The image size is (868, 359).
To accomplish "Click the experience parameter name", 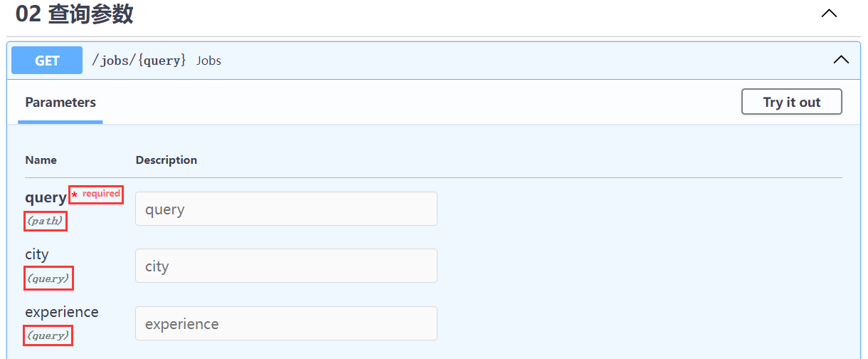I will pyautogui.click(x=62, y=312).
